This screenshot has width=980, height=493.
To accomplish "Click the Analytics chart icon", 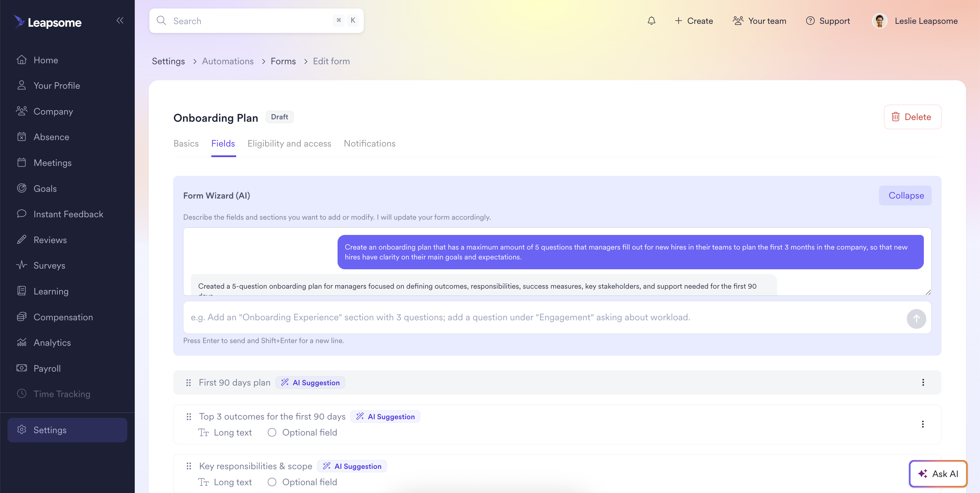I will tap(22, 342).
